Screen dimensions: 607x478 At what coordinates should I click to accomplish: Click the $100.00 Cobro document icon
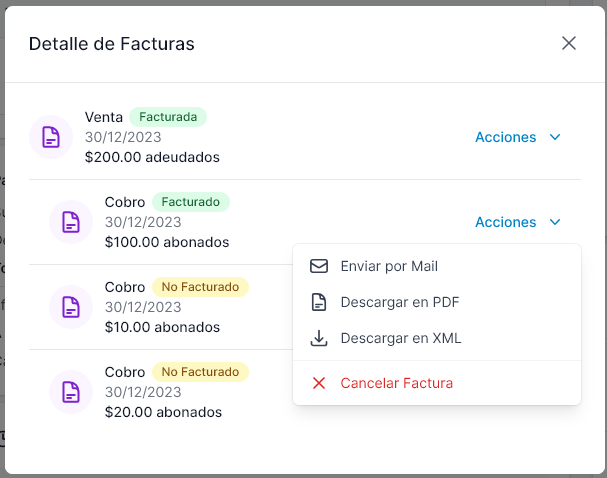click(x=70, y=222)
